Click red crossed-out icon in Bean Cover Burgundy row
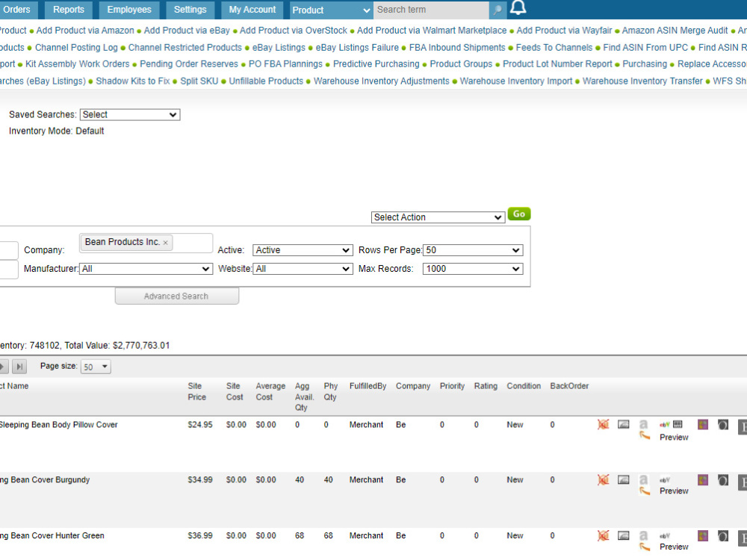This screenshot has width=747, height=560. [603, 479]
